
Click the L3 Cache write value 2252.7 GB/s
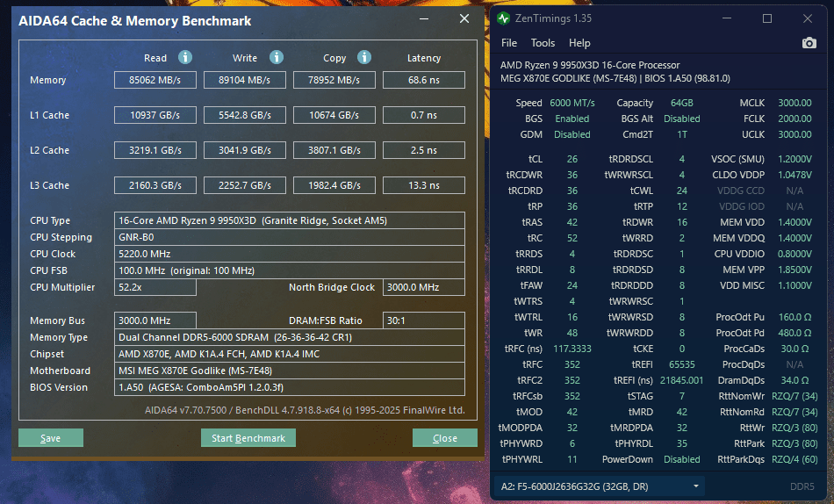tap(245, 185)
